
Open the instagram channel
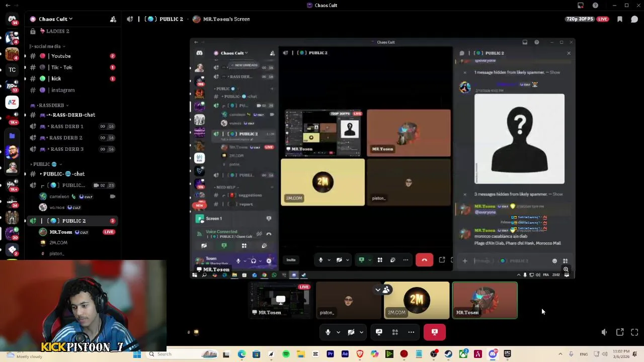72,90
